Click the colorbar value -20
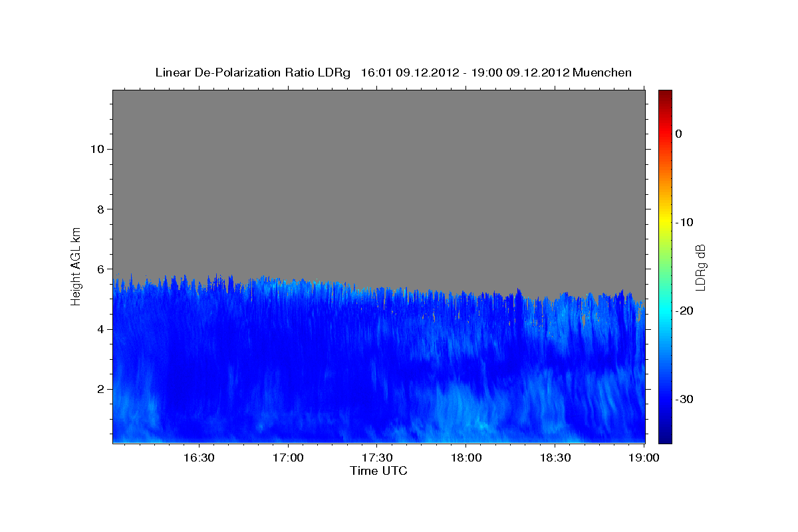798x532 pixels. coord(685,311)
